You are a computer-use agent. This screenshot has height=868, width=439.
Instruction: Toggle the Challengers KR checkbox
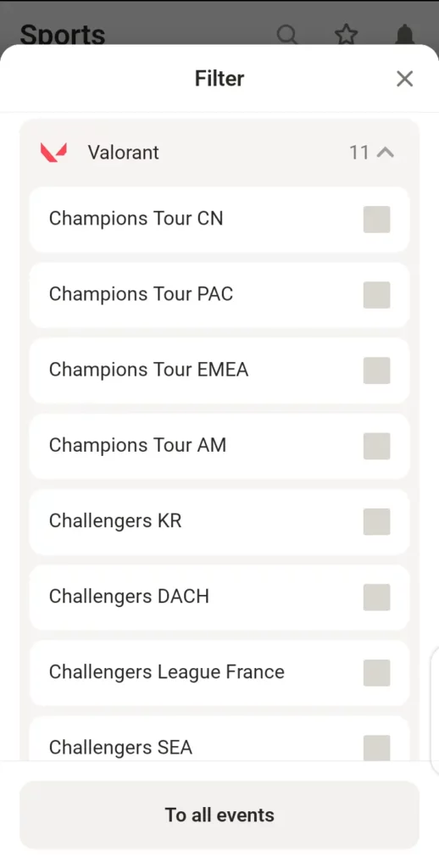[377, 521]
